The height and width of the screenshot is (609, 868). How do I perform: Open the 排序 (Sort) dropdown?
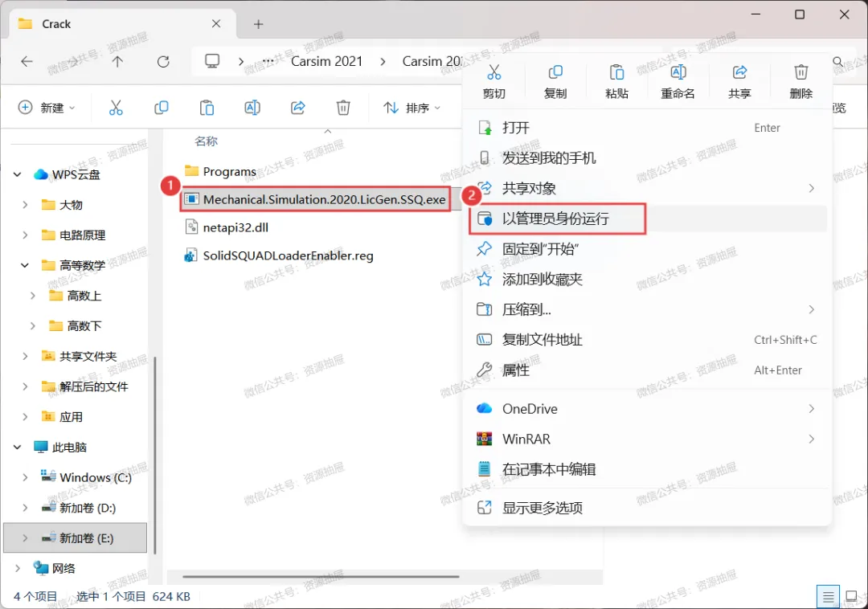[x=411, y=108]
